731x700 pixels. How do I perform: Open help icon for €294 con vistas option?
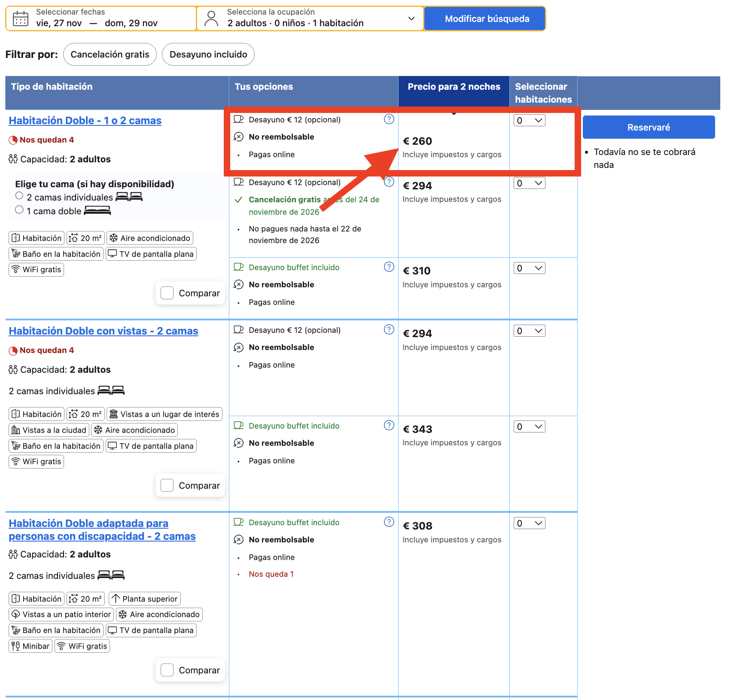click(389, 329)
